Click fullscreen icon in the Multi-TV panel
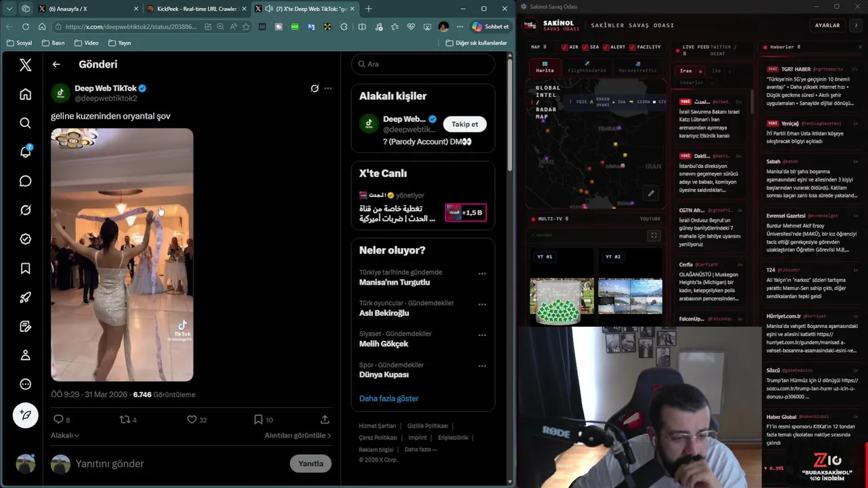 [654, 235]
